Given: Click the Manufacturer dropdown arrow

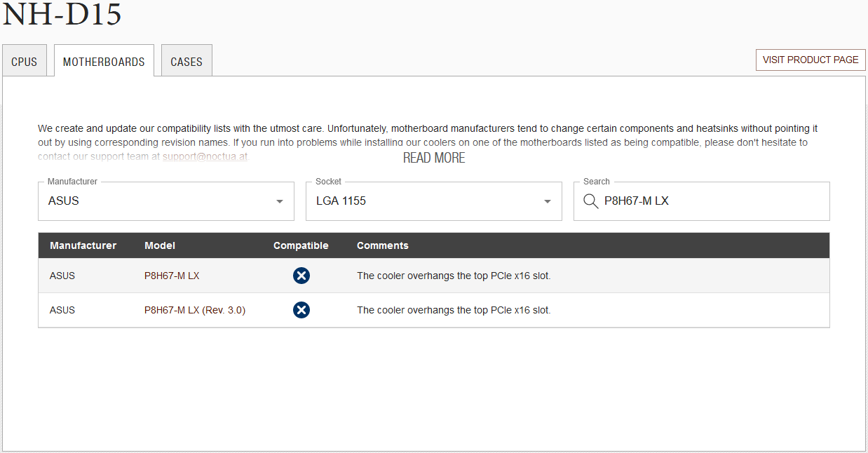Looking at the screenshot, I should (x=280, y=202).
